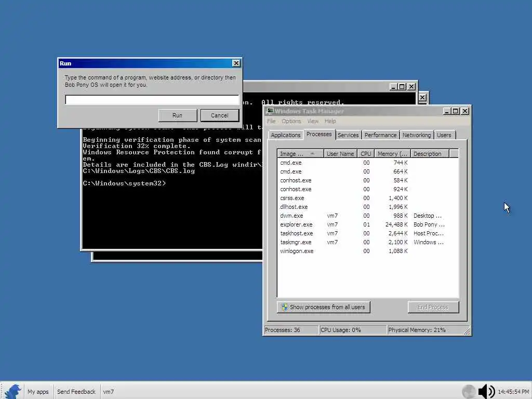532x399 pixels.
Task: Close the front Command Prompt window
Action: coord(411,87)
